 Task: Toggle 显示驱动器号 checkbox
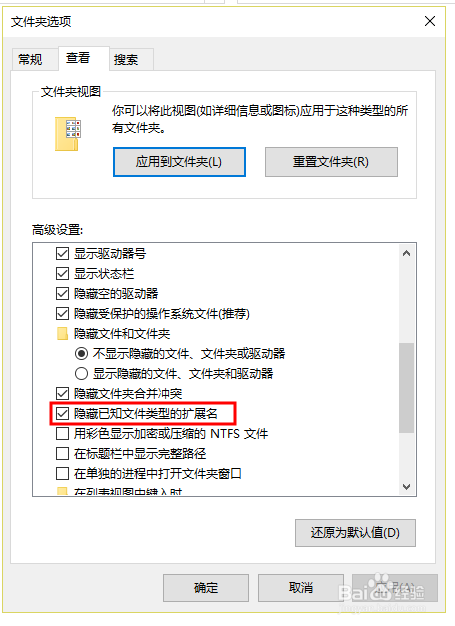[62, 254]
